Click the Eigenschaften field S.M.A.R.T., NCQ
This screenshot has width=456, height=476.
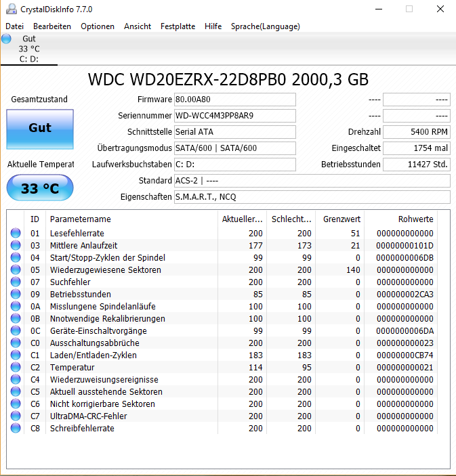click(x=312, y=197)
